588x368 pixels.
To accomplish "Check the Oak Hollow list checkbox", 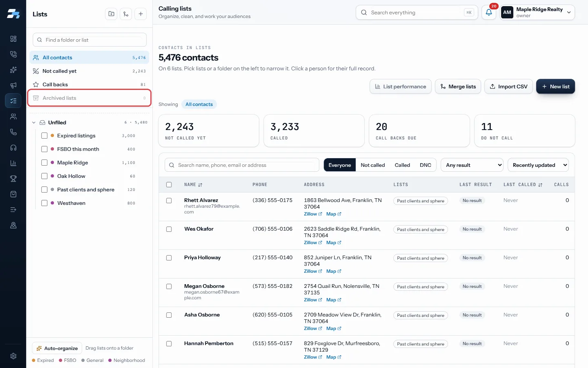I will [x=45, y=176].
